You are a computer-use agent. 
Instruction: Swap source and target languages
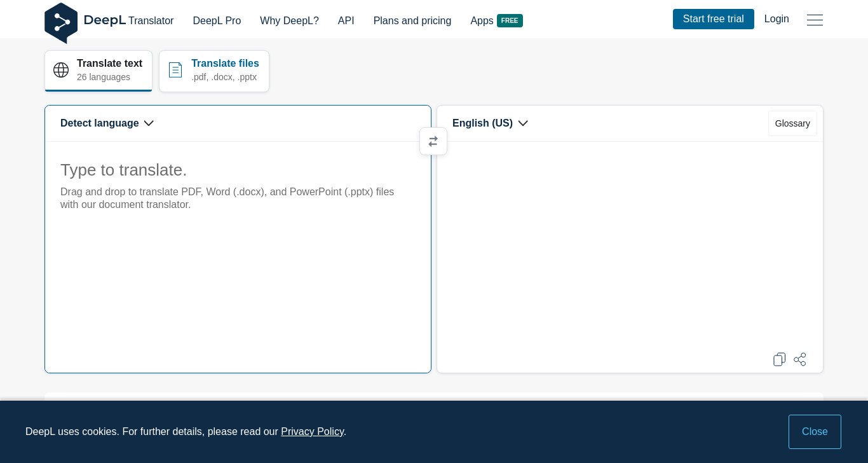(433, 141)
